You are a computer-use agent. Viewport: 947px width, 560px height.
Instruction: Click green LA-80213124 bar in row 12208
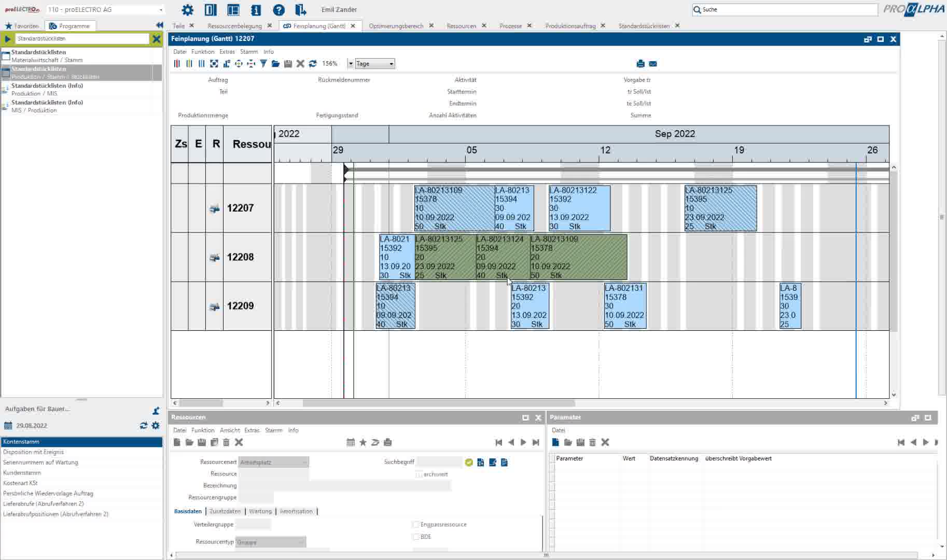tap(503, 257)
